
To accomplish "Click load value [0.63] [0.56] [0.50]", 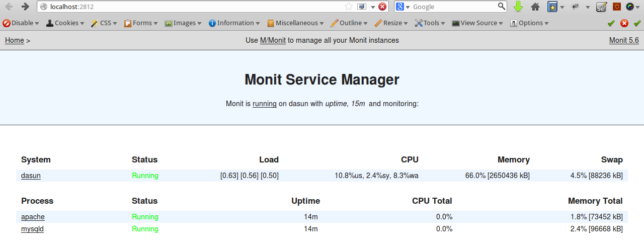I will (250, 176).
